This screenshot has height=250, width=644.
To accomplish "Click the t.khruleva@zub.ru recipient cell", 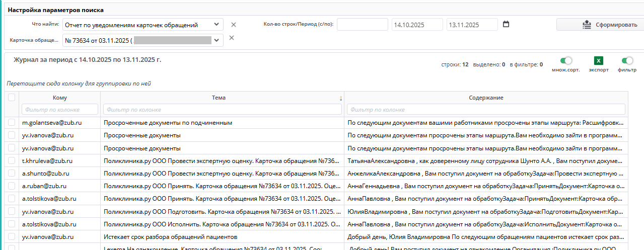I will [59, 160].
